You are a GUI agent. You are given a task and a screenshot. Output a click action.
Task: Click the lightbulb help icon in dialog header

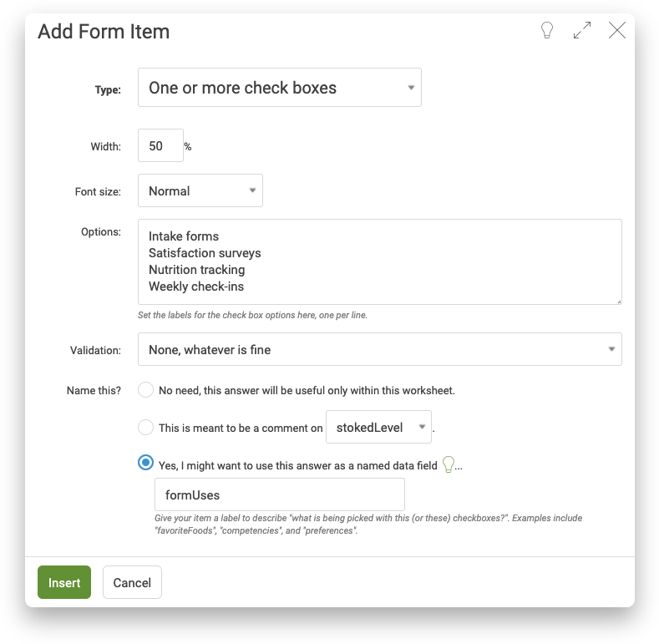(547, 30)
